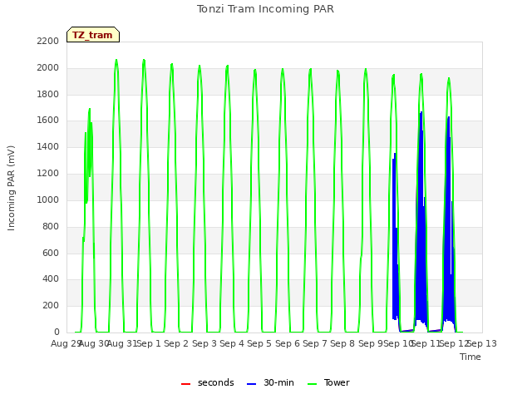Click the 0 y-axis tick label
Image resolution: width=532 pixels, height=399 pixels.
[57, 332]
